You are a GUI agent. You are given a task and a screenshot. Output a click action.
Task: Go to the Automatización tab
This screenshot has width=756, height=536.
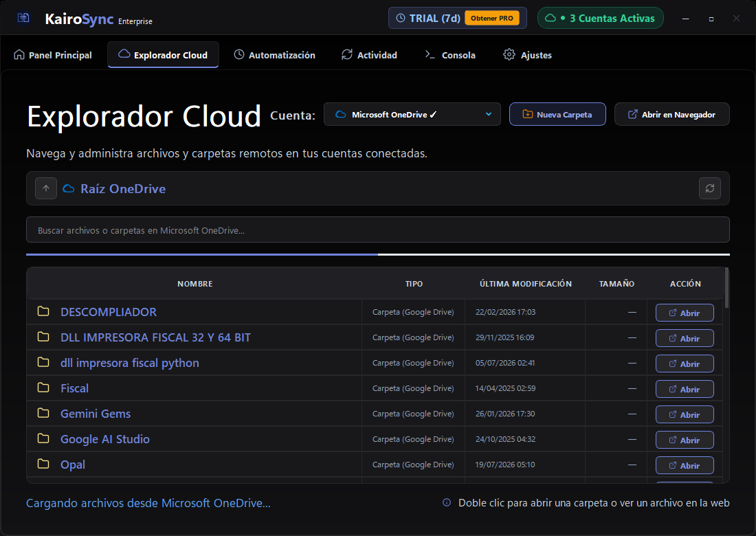pos(275,55)
